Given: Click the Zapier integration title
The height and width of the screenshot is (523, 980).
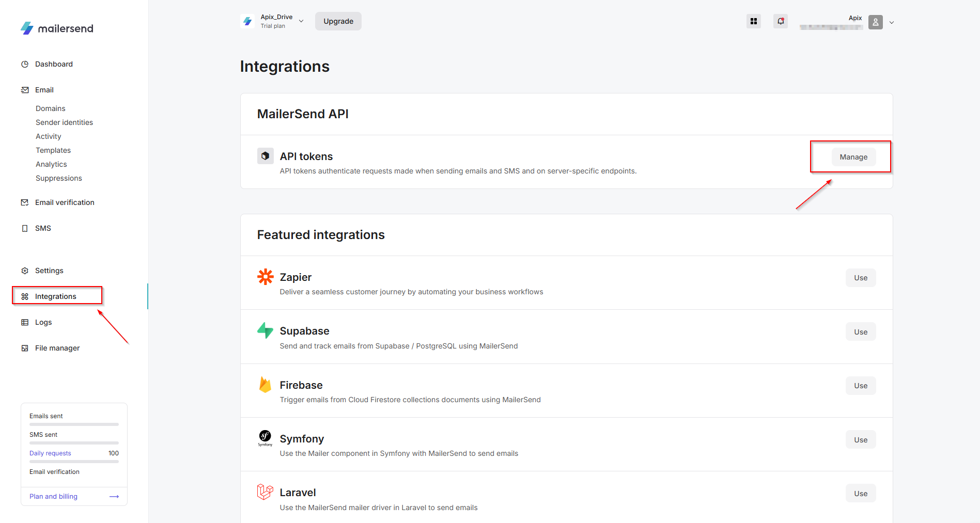Looking at the screenshot, I should [x=295, y=277].
